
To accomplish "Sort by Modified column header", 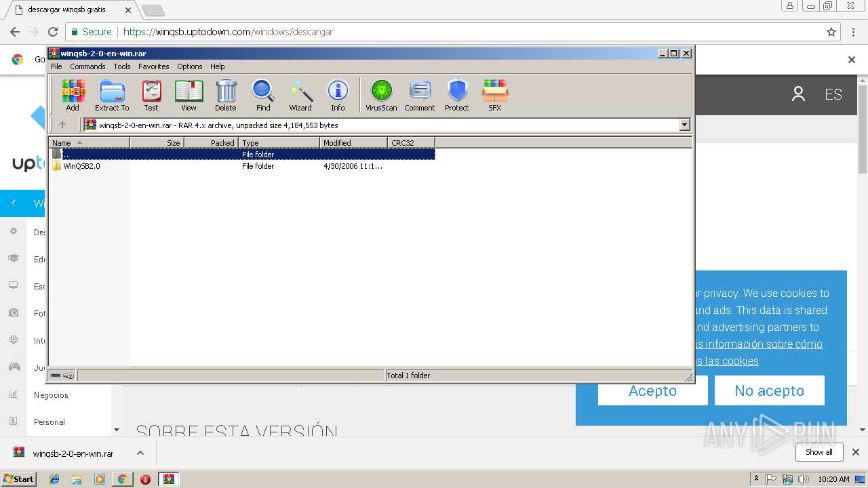I will tap(353, 143).
